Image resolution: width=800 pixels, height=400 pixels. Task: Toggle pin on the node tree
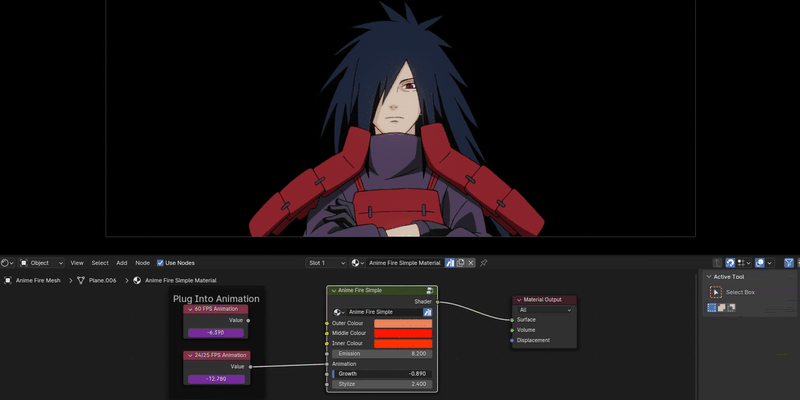[x=484, y=263]
